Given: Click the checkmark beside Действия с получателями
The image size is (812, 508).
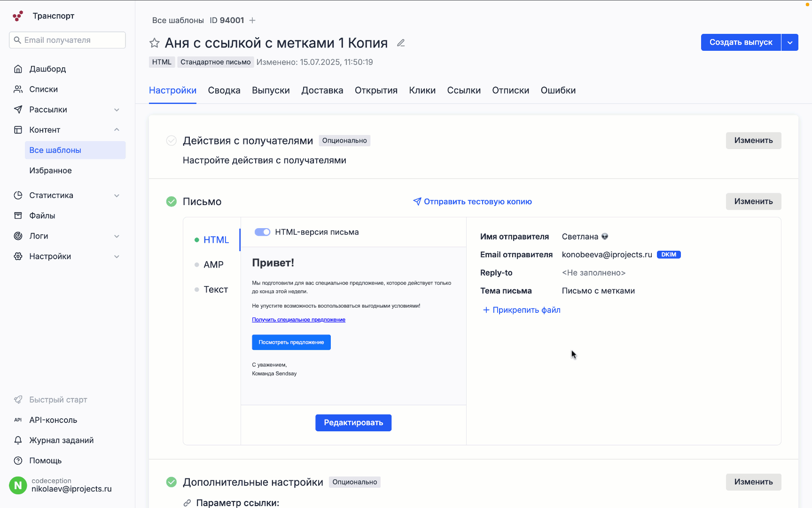Looking at the screenshot, I should pyautogui.click(x=172, y=141).
